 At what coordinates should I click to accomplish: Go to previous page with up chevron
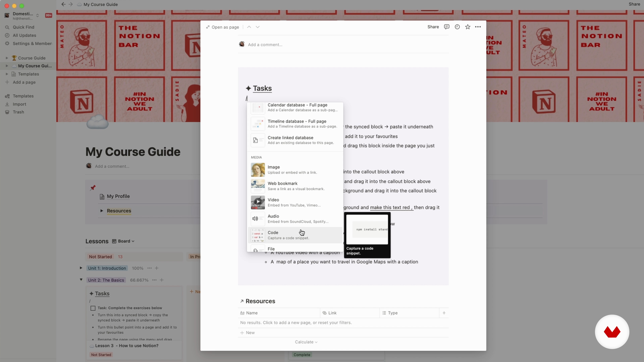pos(249,27)
